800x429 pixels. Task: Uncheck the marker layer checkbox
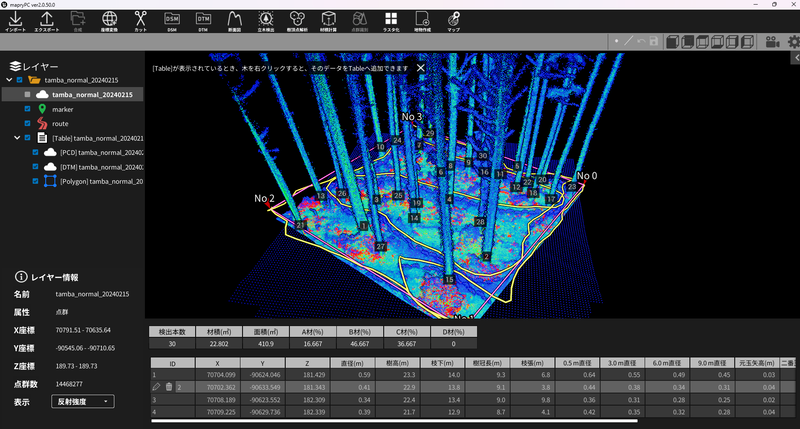[29, 108]
